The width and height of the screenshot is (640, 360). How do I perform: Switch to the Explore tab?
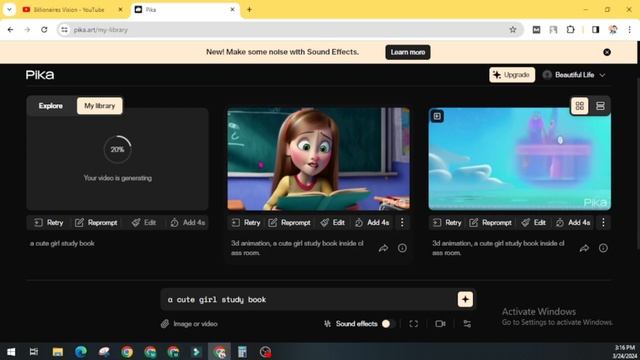click(51, 106)
